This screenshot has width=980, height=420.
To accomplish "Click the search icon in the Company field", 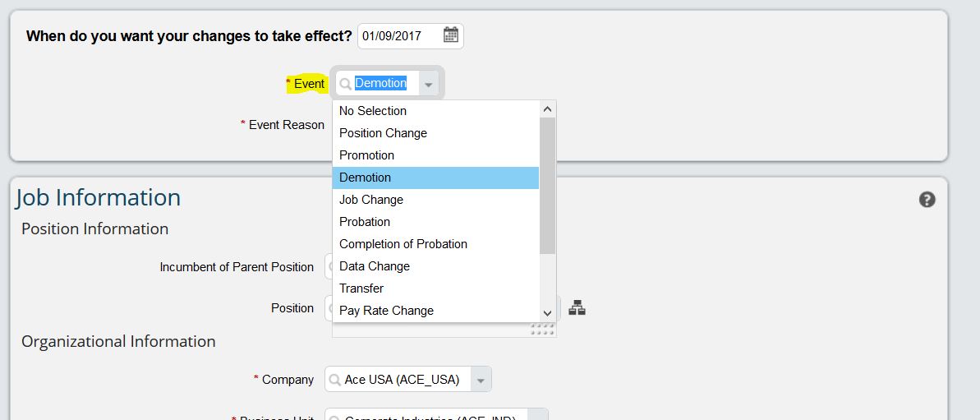I will tap(335, 380).
